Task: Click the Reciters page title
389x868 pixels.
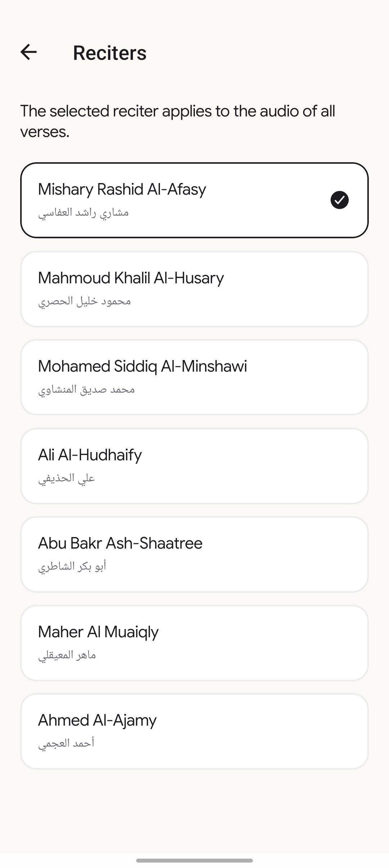Action: (x=109, y=53)
